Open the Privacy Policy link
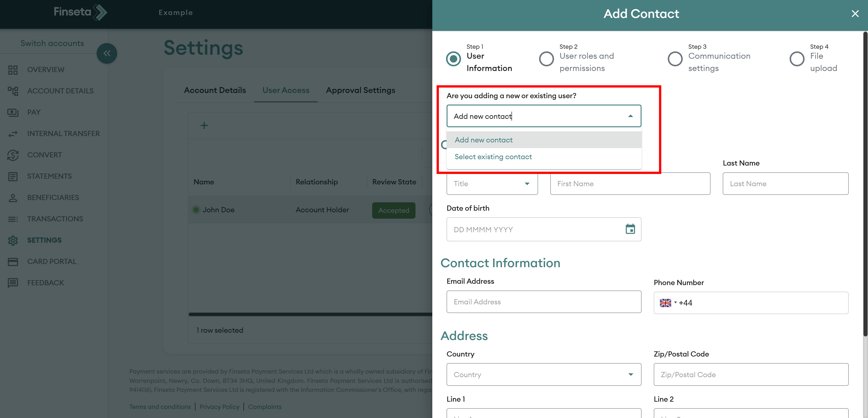 click(219, 407)
